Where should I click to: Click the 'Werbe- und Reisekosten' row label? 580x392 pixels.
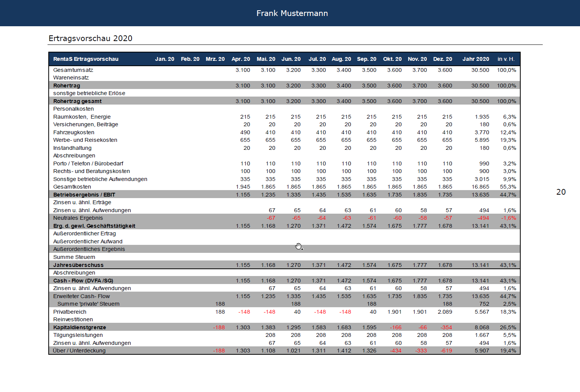pyautogui.click(x=85, y=140)
